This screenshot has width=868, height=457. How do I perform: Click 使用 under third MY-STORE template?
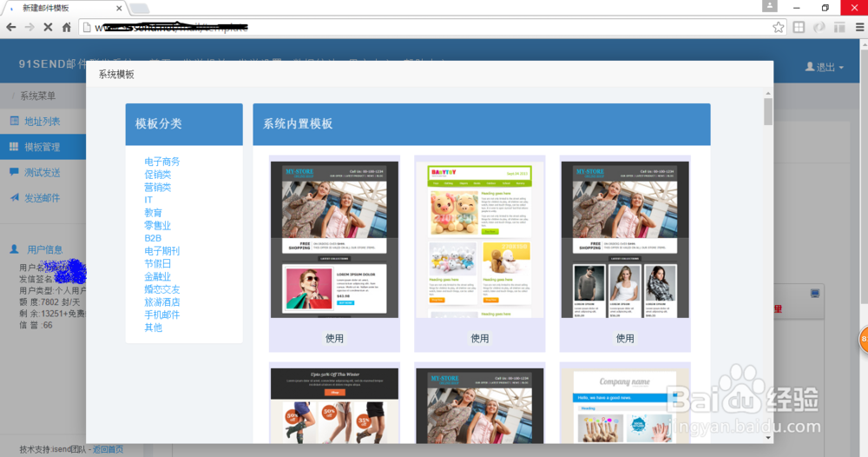(x=625, y=339)
